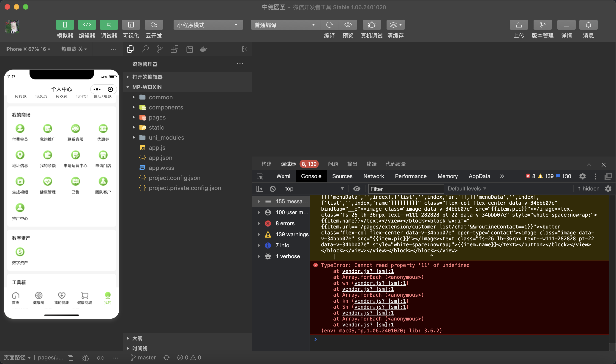Show more devtools tabs chevron
This screenshot has height=364, width=616.
click(x=502, y=176)
